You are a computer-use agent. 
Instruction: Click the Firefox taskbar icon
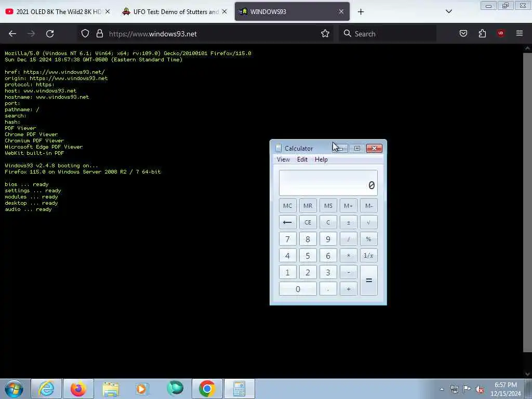pyautogui.click(x=78, y=389)
